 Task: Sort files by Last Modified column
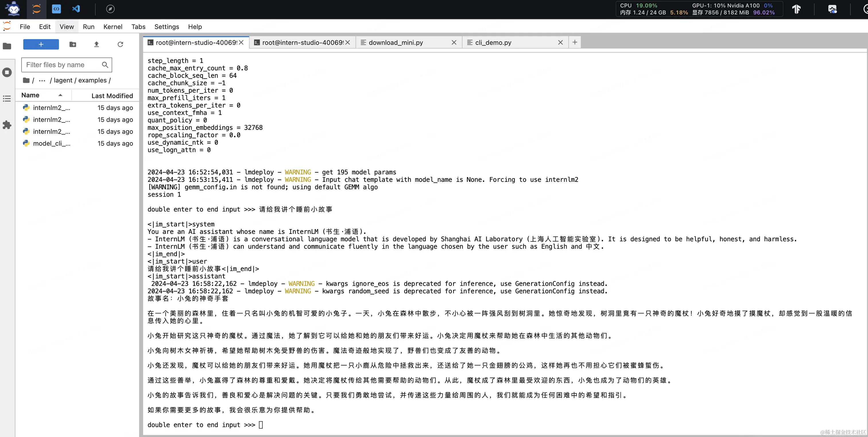tap(112, 96)
